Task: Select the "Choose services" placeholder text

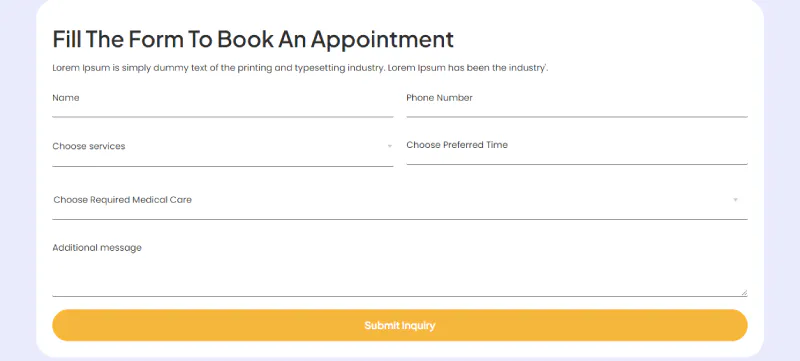Action: (89, 146)
